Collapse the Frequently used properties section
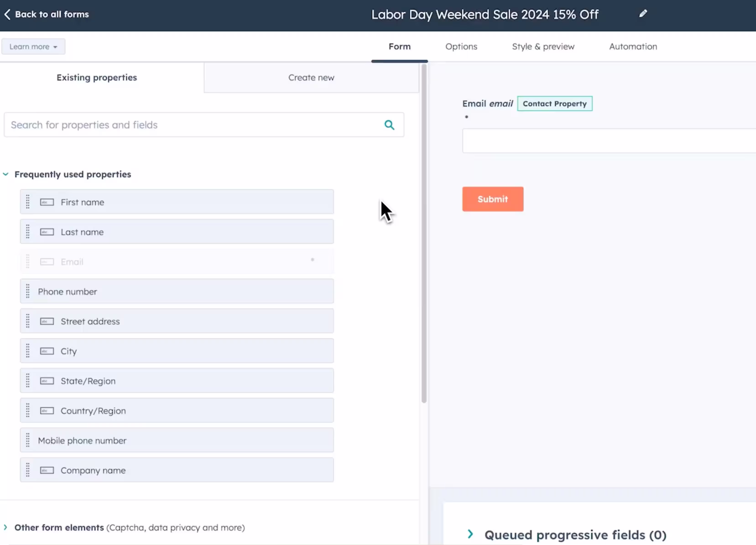The height and width of the screenshot is (545, 756). click(6, 174)
